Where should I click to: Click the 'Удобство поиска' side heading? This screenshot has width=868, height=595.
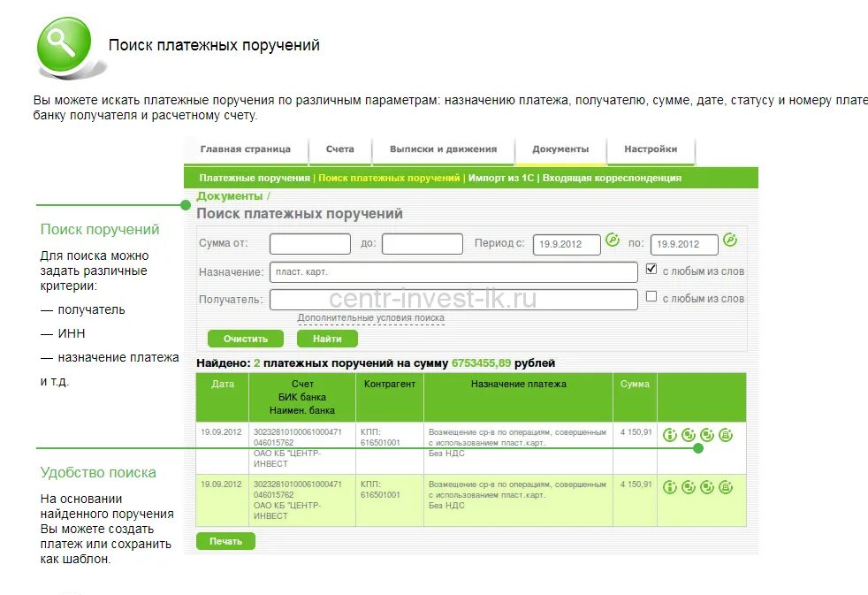pos(98,473)
